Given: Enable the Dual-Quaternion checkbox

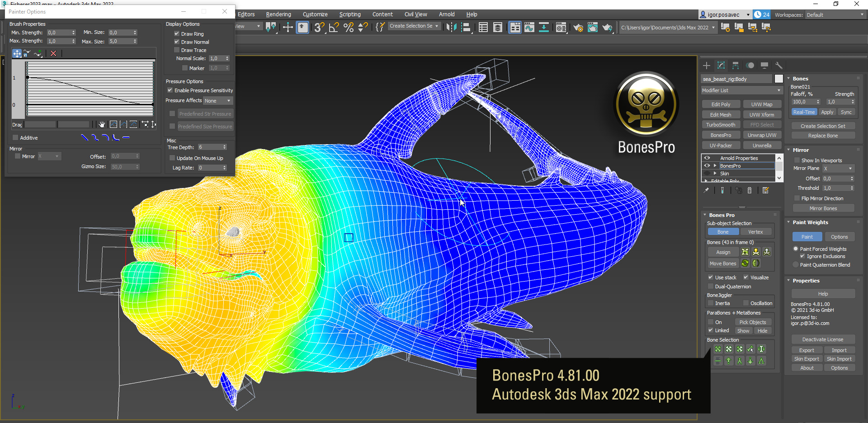Looking at the screenshot, I should coord(711,287).
